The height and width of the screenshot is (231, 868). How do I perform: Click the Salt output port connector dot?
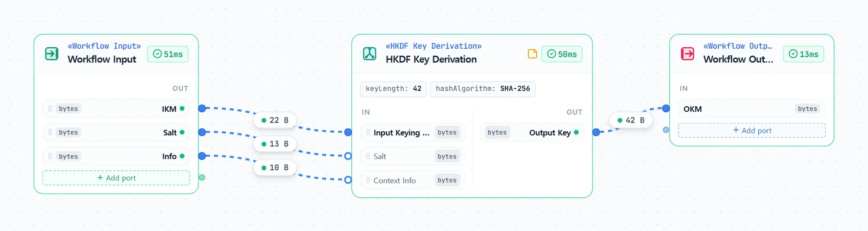pyautogui.click(x=202, y=132)
